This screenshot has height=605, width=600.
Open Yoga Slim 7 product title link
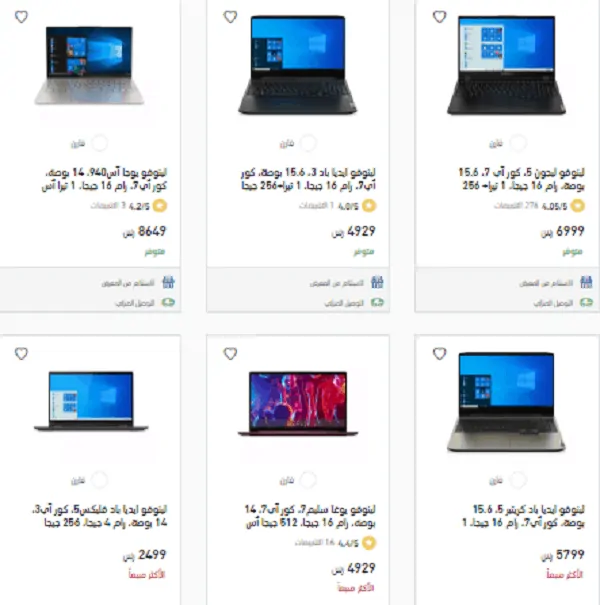310,516
